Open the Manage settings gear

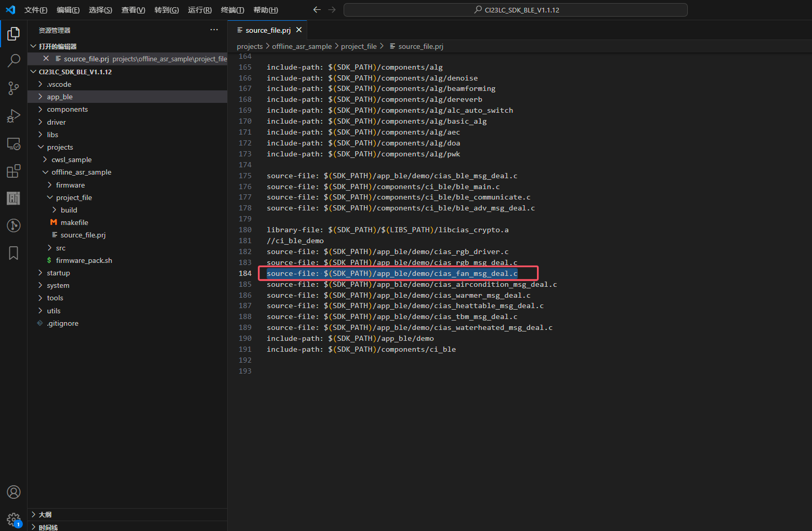point(14,519)
